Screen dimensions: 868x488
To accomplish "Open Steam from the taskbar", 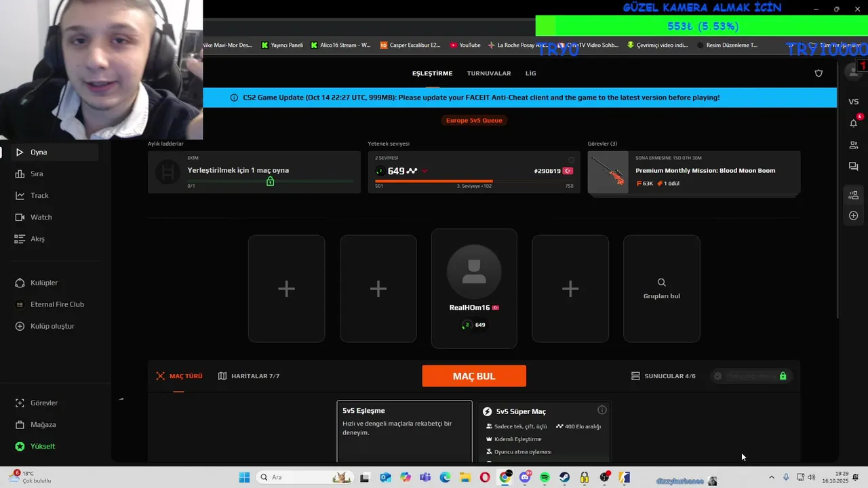I will pyautogui.click(x=564, y=477).
